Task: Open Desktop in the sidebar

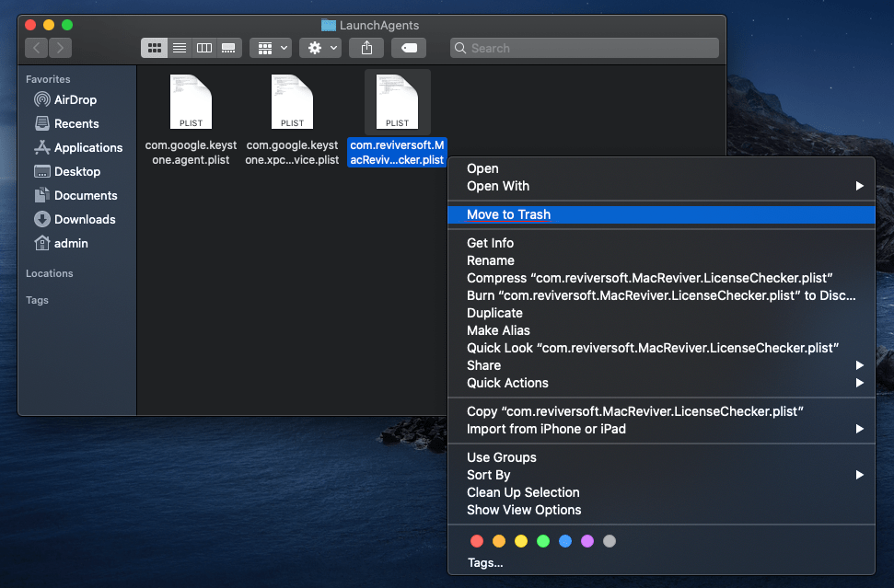Action: pos(67,171)
